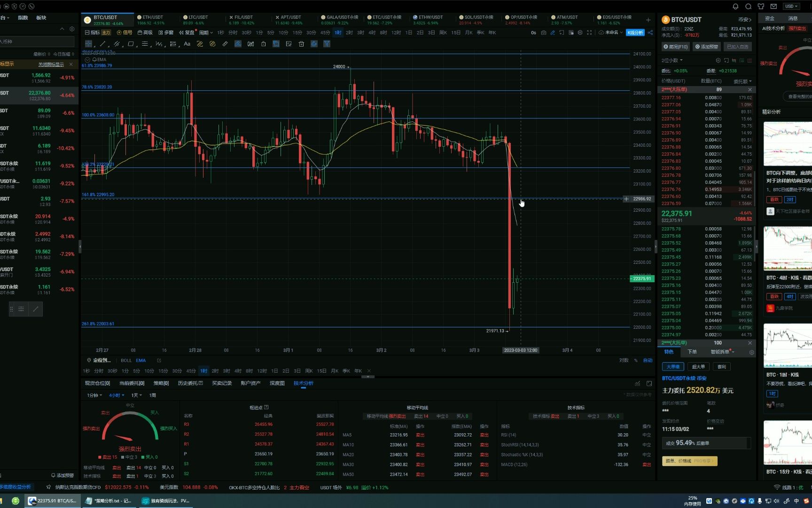Open the USD currency dropdown
Screen dimensions: 812x508
click(791, 6)
